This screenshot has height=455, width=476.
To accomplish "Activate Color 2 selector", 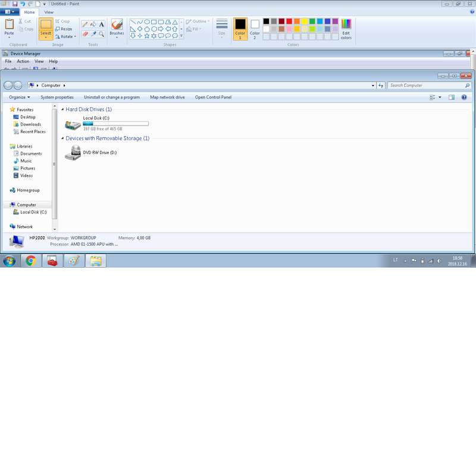I will tap(255, 28).
